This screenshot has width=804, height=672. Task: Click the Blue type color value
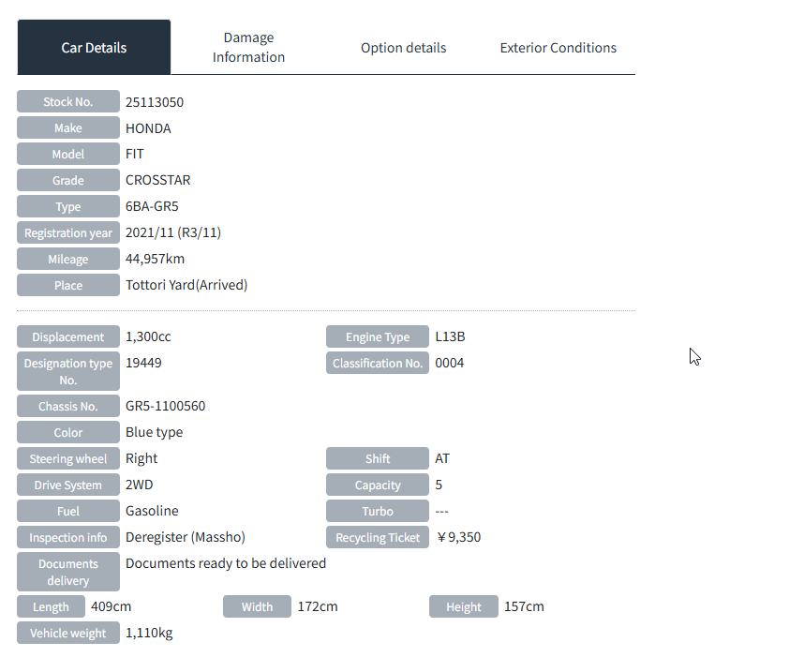tap(154, 432)
